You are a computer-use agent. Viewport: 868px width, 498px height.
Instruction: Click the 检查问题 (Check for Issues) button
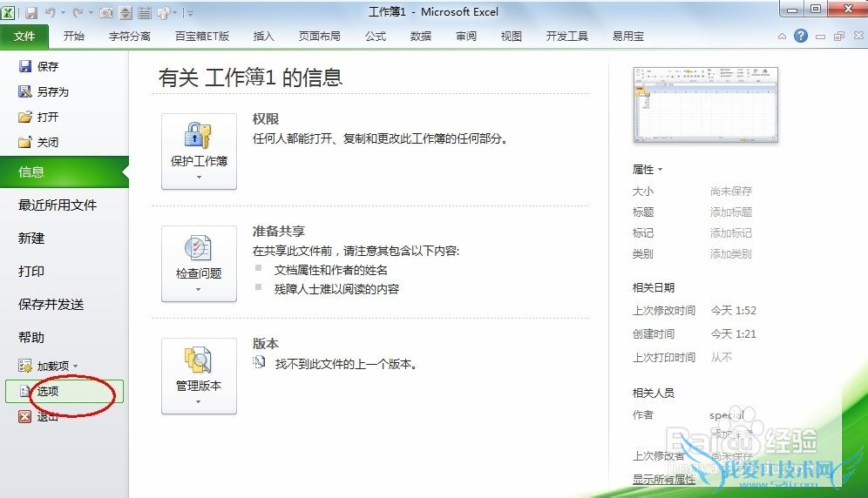tap(199, 264)
